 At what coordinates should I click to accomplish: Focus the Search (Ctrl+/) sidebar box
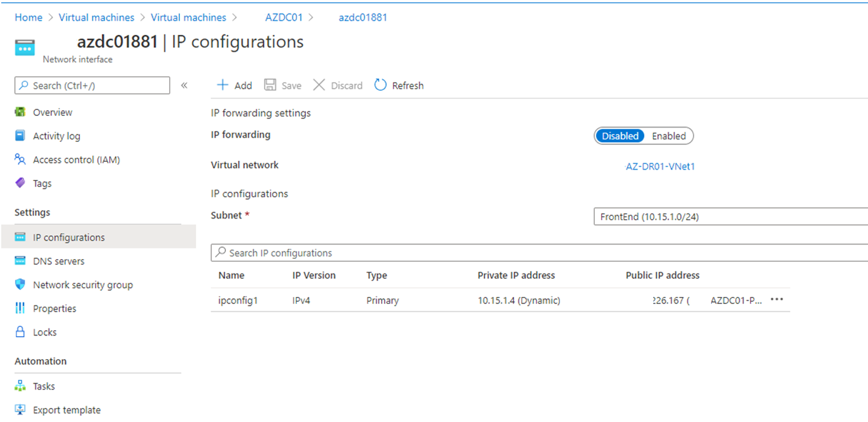click(92, 85)
